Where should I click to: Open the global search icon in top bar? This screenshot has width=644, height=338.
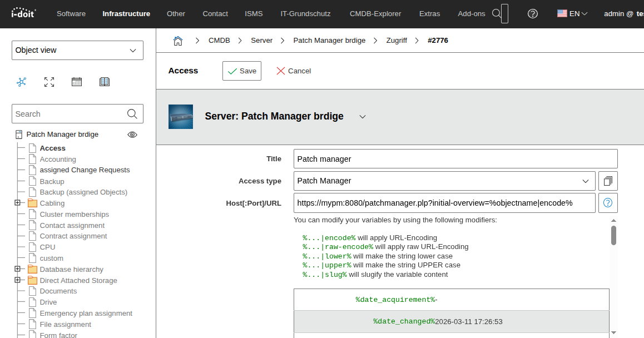click(497, 13)
